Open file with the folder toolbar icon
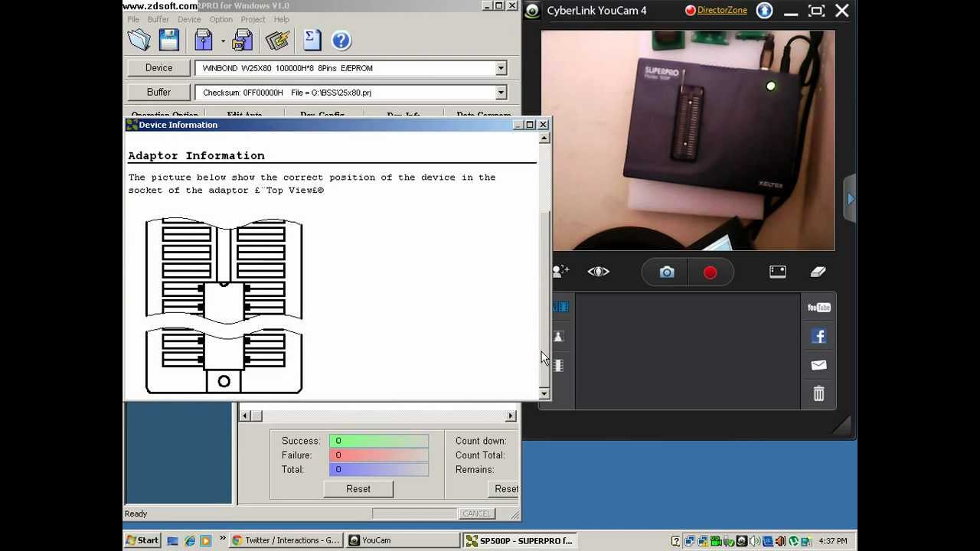The width and height of the screenshot is (980, 551). coord(139,40)
